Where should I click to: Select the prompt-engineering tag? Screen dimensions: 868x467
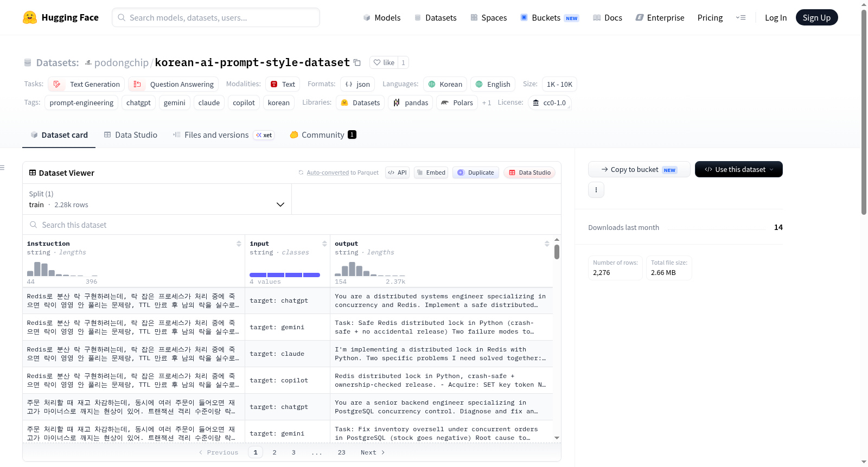coord(81,103)
